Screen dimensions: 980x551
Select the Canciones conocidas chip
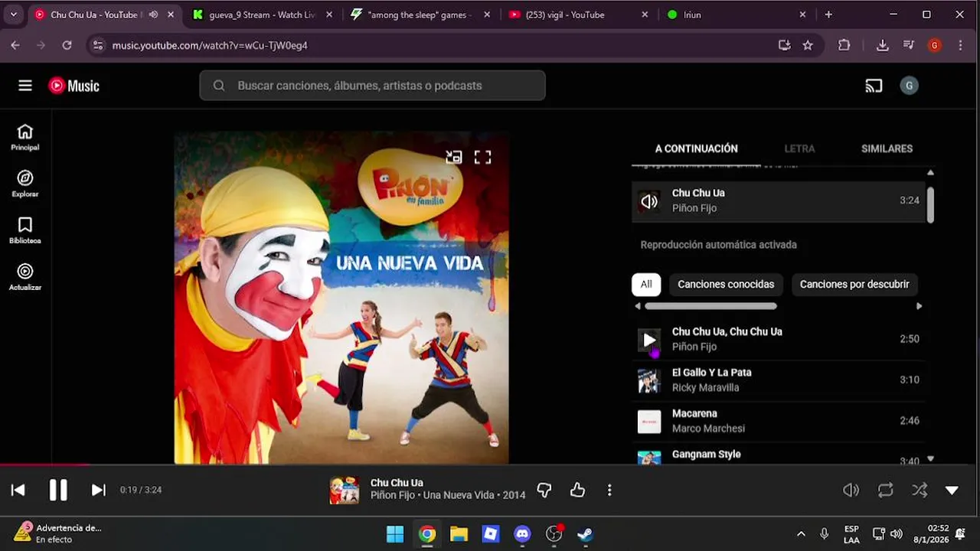pos(726,284)
